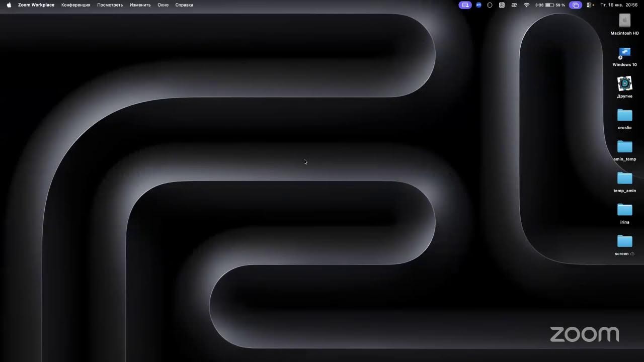Viewport: 644px width, 362px height.
Task: Open the Окно menu
Action: (x=163, y=5)
